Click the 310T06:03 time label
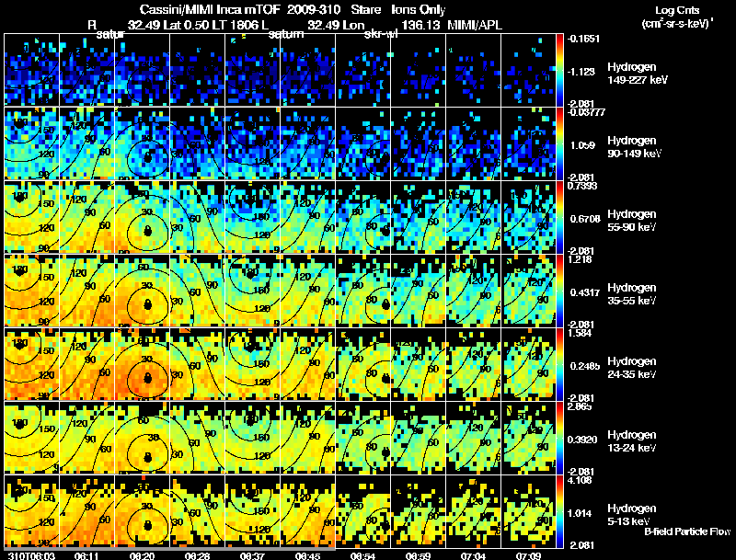This screenshot has height=560, width=736. [x=31, y=555]
